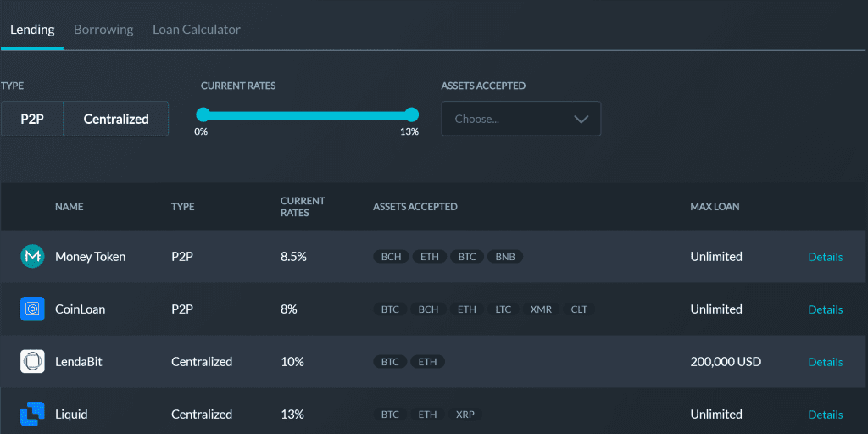Click the Current Rates column header

click(303, 207)
